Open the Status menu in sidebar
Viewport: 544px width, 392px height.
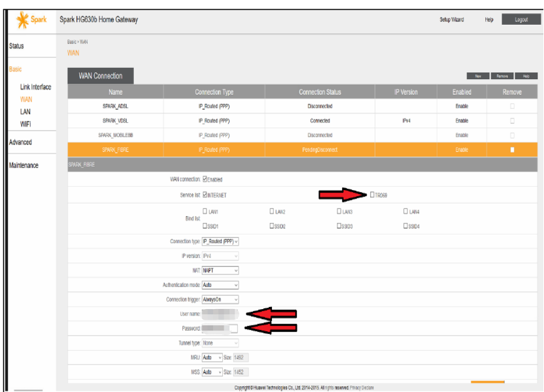click(16, 46)
